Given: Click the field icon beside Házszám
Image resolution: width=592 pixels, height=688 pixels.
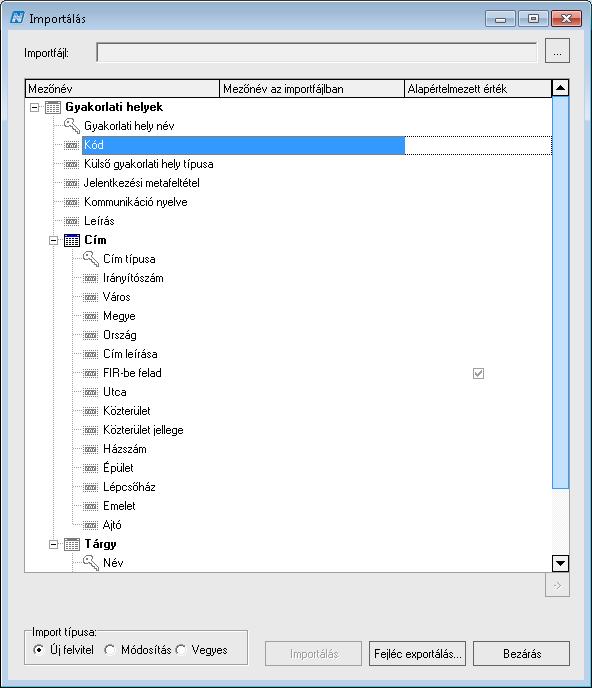Looking at the screenshot, I should pos(90,449).
